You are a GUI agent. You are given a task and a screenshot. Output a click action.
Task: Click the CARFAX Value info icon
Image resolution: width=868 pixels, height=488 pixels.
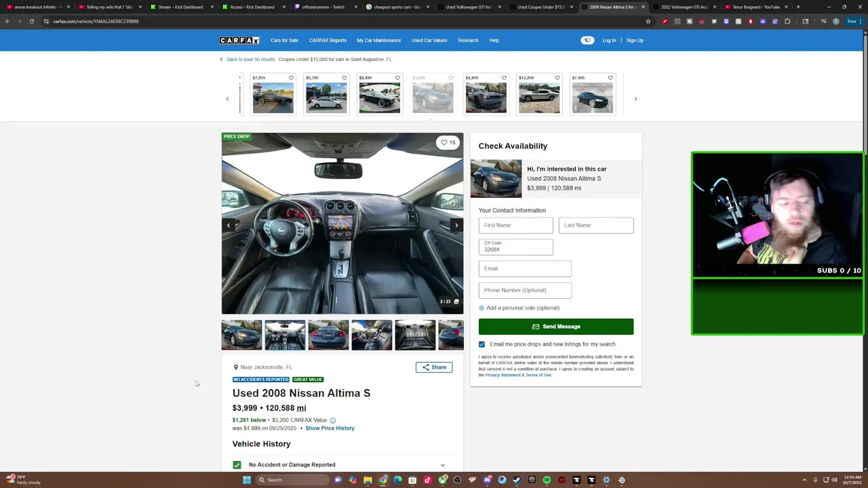332,420
